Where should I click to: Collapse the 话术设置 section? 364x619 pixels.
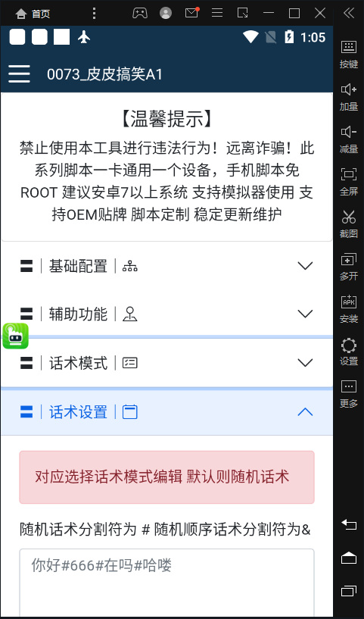point(166,412)
